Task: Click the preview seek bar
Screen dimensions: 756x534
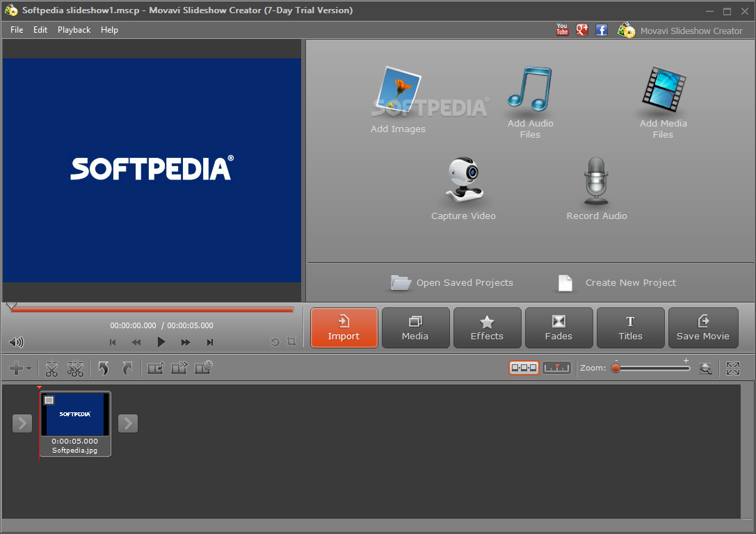Action: [152, 310]
